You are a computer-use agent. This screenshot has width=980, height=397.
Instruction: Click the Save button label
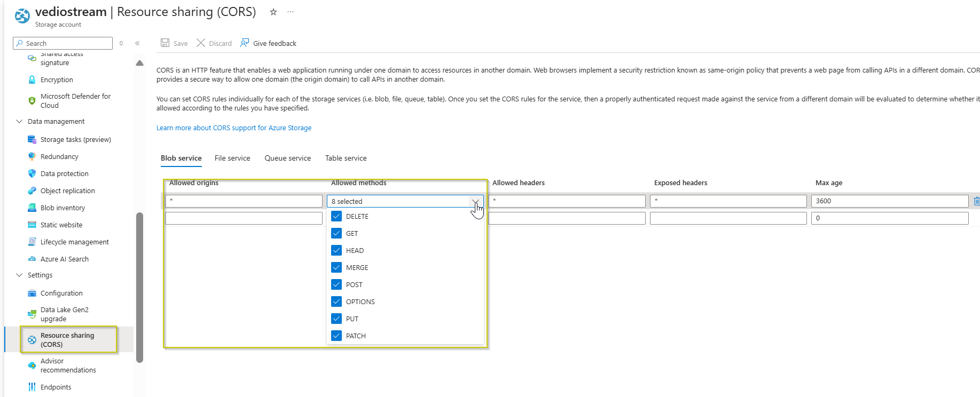(181, 43)
